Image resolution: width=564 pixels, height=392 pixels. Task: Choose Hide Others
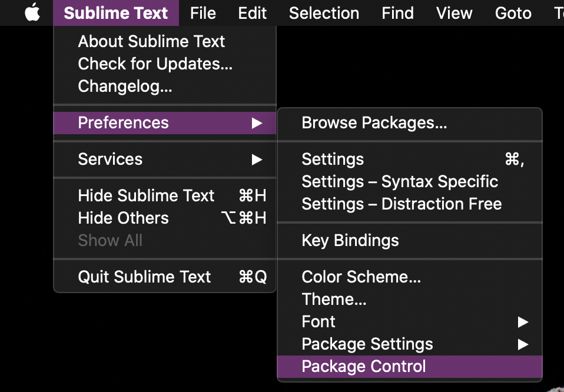(x=165, y=218)
